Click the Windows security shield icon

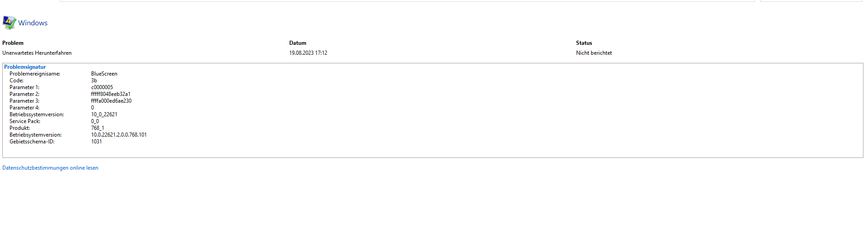pos(9,23)
